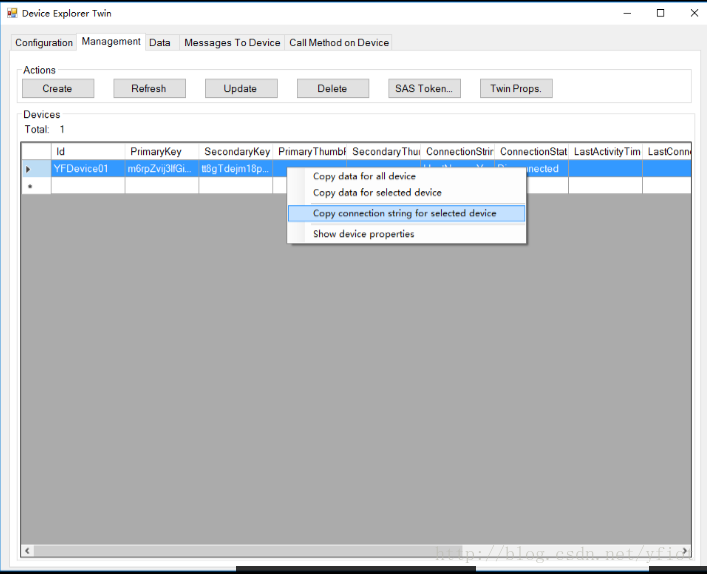
Task: Click the primary key cell m6rpZvij3lfGi...
Action: pos(162,169)
